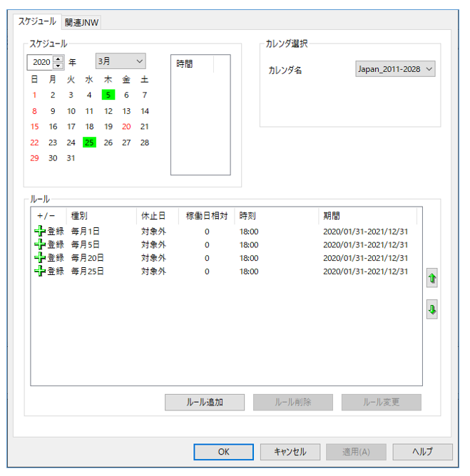This screenshot has height=476, width=470.
Task: Open the Japan_2011-2028 calendar name dropdown
Action: pos(395,69)
